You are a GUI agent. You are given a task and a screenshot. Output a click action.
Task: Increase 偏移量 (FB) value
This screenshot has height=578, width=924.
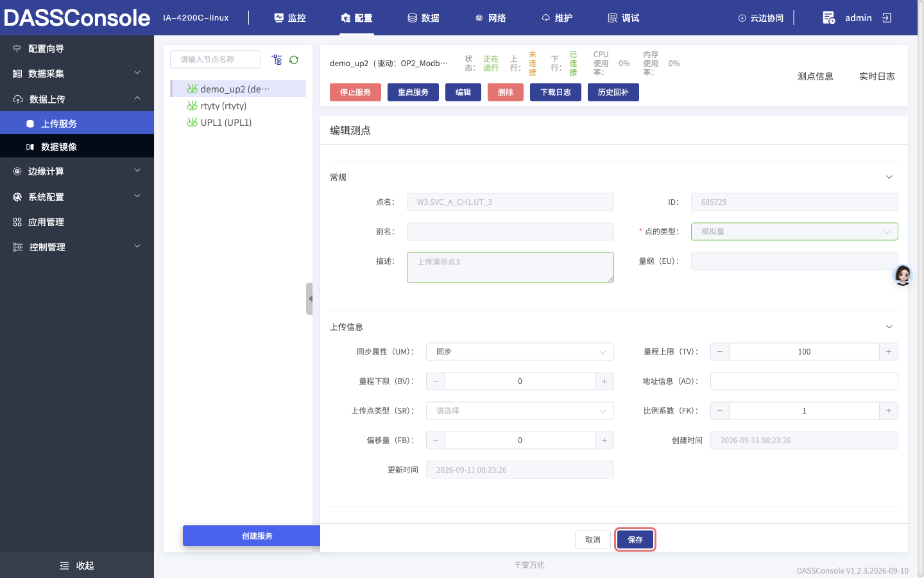(x=604, y=441)
